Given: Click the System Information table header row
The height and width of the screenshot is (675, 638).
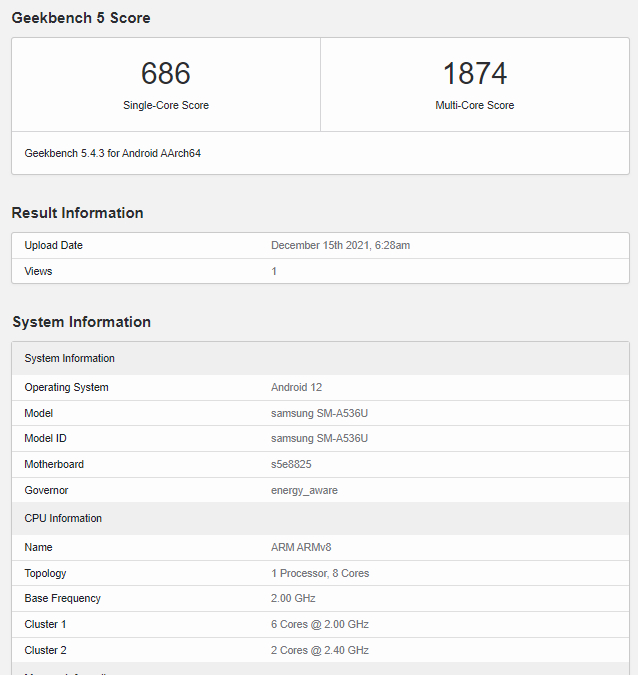Looking at the screenshot, I should (320, 358).
